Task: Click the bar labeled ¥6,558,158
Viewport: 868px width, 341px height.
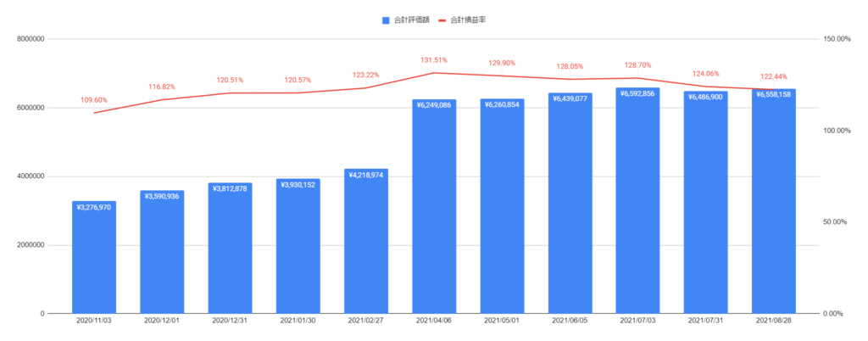Action: click(774, 202)
